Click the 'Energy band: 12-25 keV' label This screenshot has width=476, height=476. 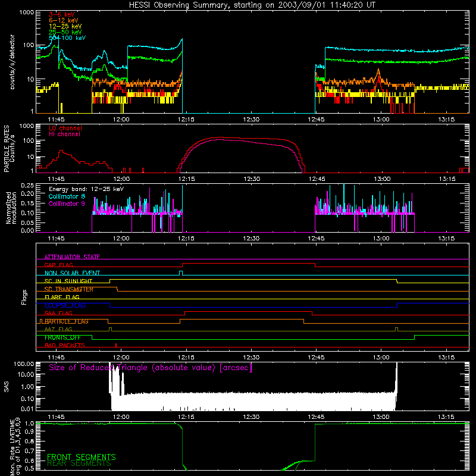86,189
